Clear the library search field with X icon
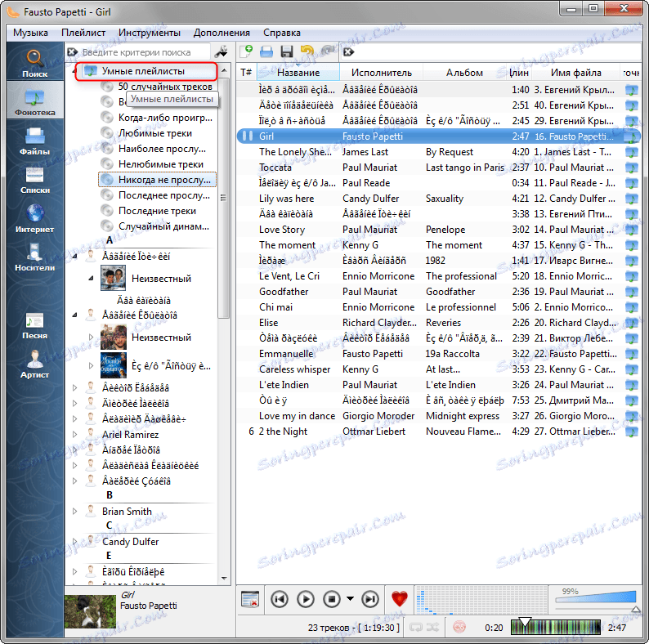Screen dimensions: 649x644 click(73, 52)
